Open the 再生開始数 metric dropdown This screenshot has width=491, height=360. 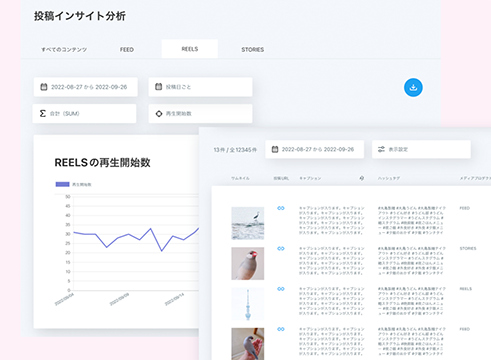(x=200, y=114)
